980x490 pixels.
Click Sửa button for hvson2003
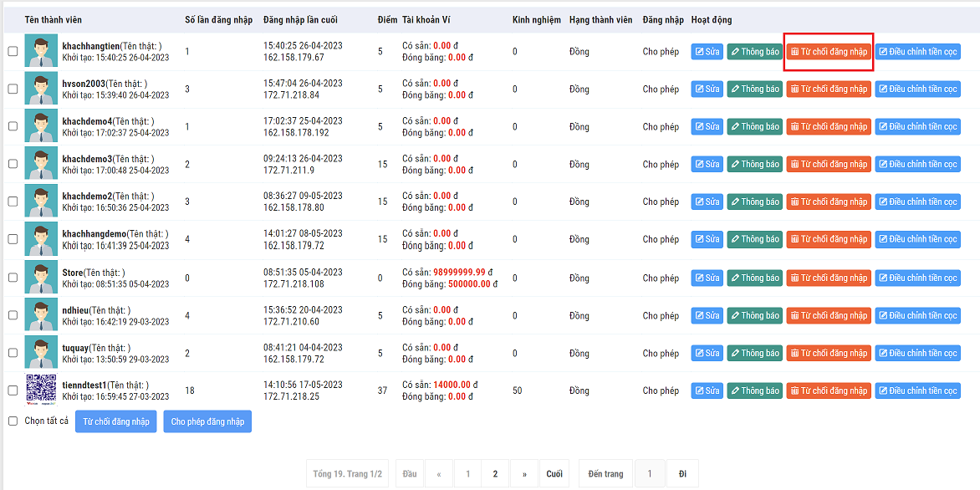707,89
